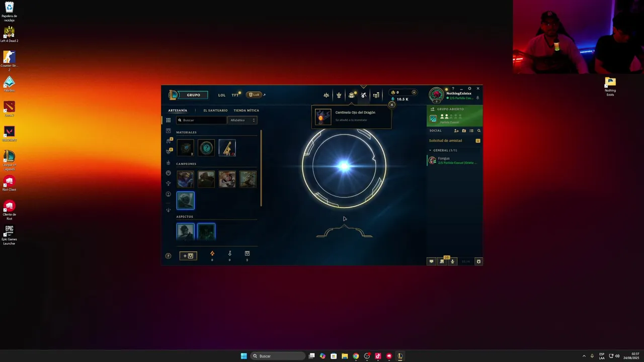644x362 pixels.
Task: Open the chat bubble icon at bottom
Action: pyautogui.click(x=431, y=261)
